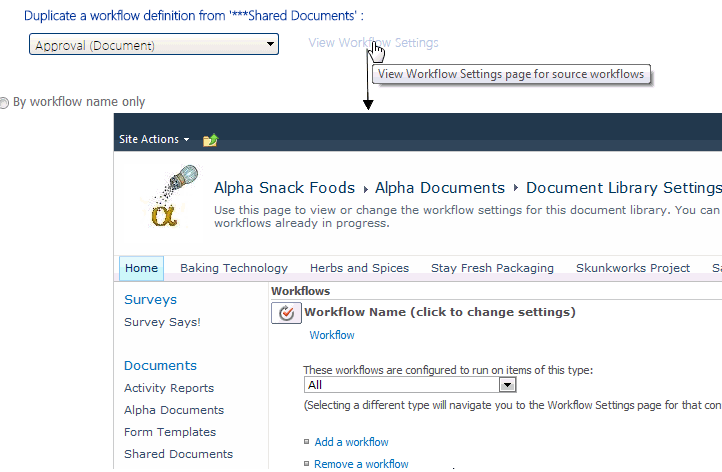Go to the Alpha Snack Foods breadcrumb

[284, 188]
